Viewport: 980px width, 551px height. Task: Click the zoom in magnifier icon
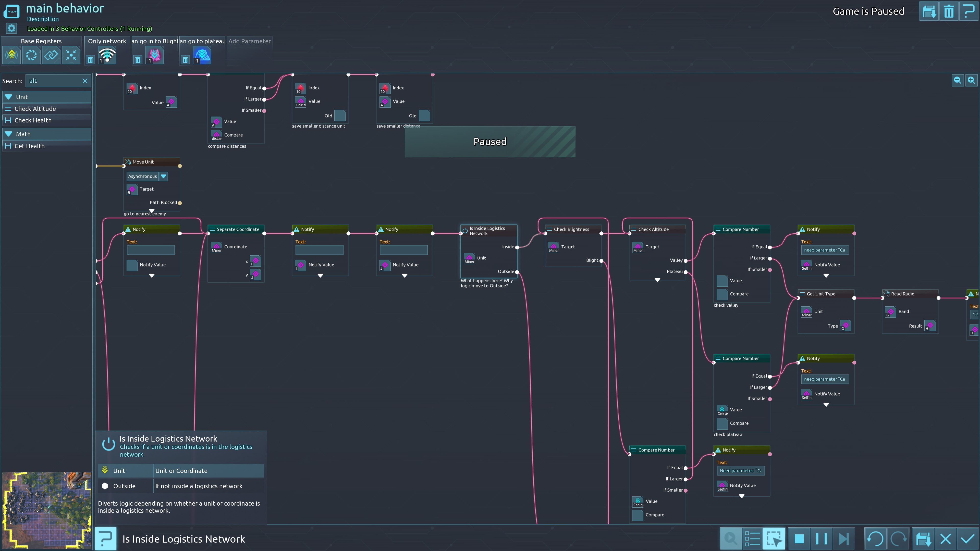(x=971, y=80)
